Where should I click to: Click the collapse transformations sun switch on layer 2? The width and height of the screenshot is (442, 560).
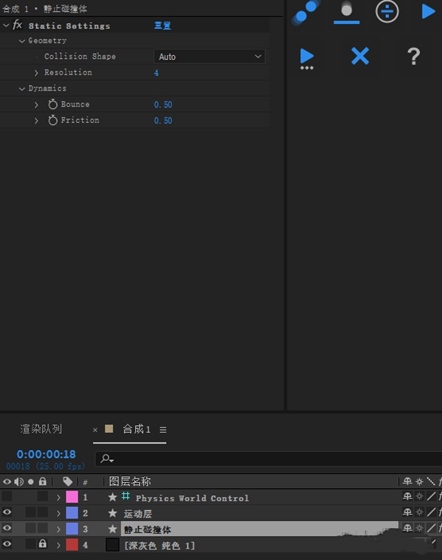point(420,512)
